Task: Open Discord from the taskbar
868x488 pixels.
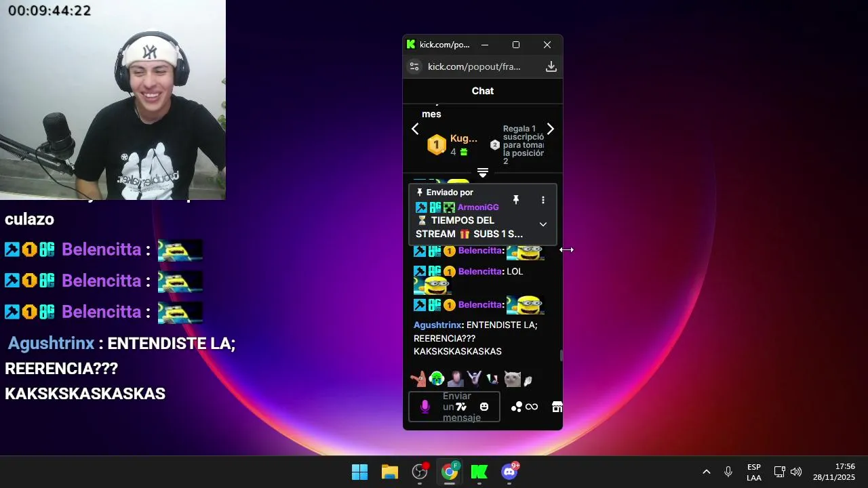Action: pyautogui.click(x=509, y=472)
